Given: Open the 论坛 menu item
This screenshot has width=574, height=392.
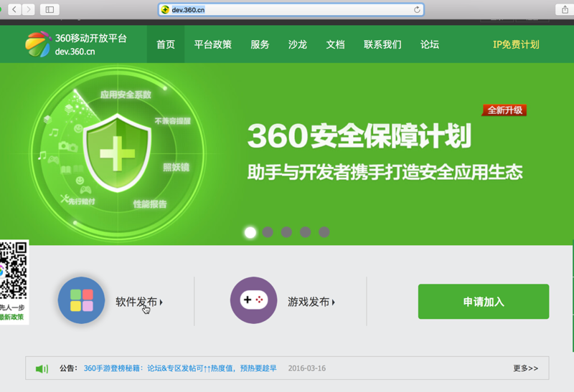Looking at the screenshot, I should point(430,44).
